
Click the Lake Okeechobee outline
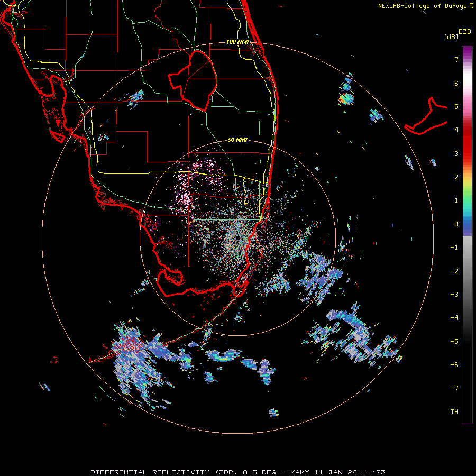coord(193,80)
